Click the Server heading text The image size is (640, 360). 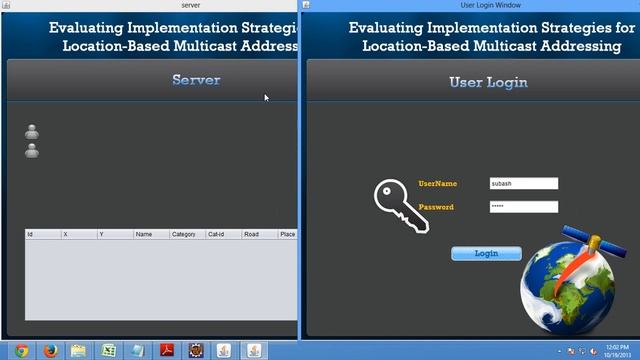click(x=196, y=80)
